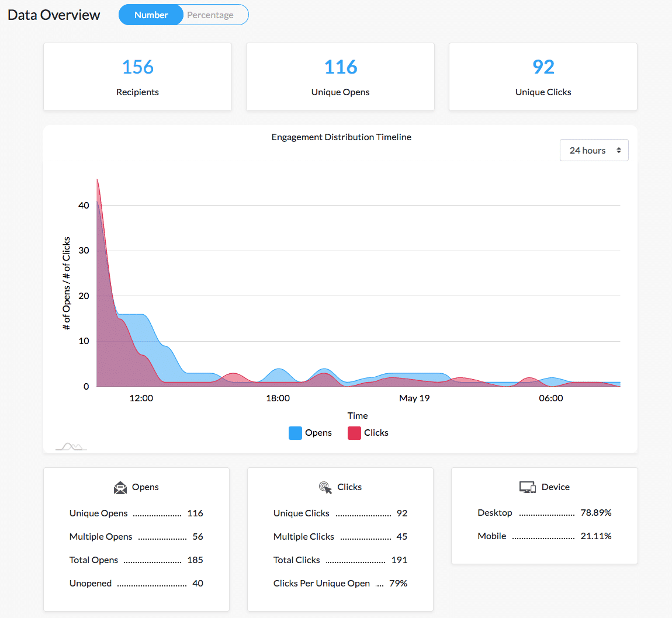Click the envelope icon next to Opens
The width and height of the screenshot is (672, 618).
click(120, 487)
